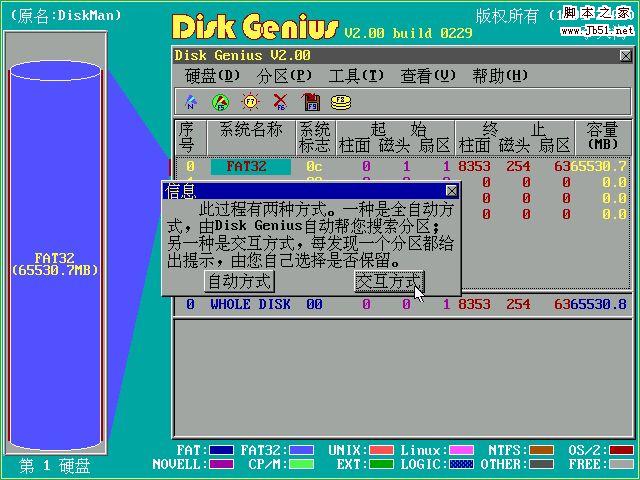Click the yellow sun F7 toolbar icon
Viewport: 640px width, 480px height.
(x=250, y=101)
